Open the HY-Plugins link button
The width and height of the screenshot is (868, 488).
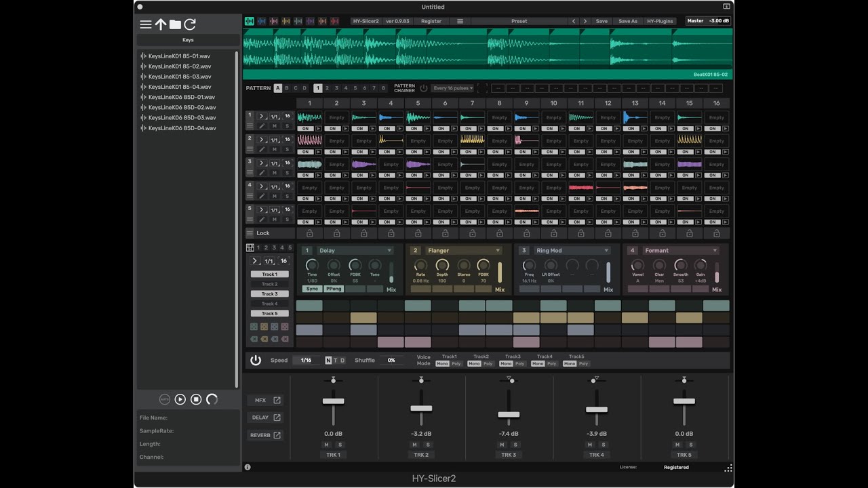pos(660,21)
